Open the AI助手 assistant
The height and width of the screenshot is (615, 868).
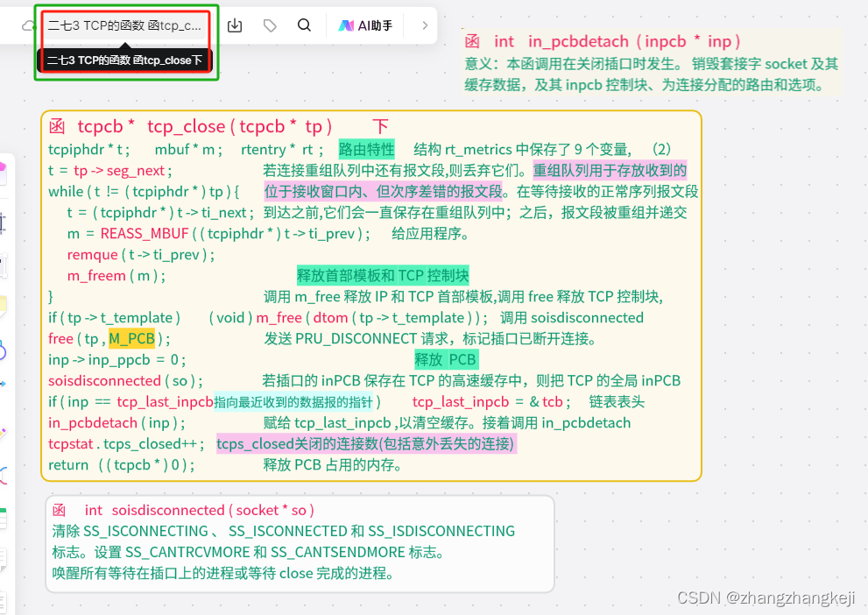[x=365, y=25]
